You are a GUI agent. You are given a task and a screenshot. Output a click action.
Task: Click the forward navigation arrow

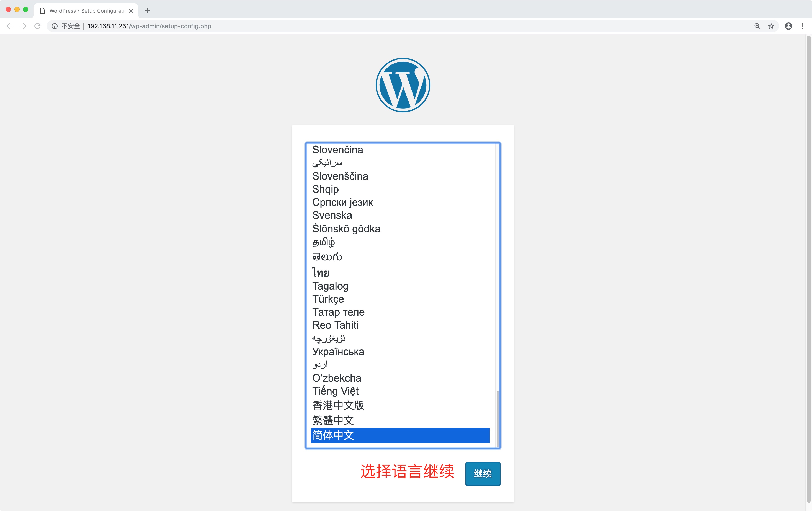(23, 26)
